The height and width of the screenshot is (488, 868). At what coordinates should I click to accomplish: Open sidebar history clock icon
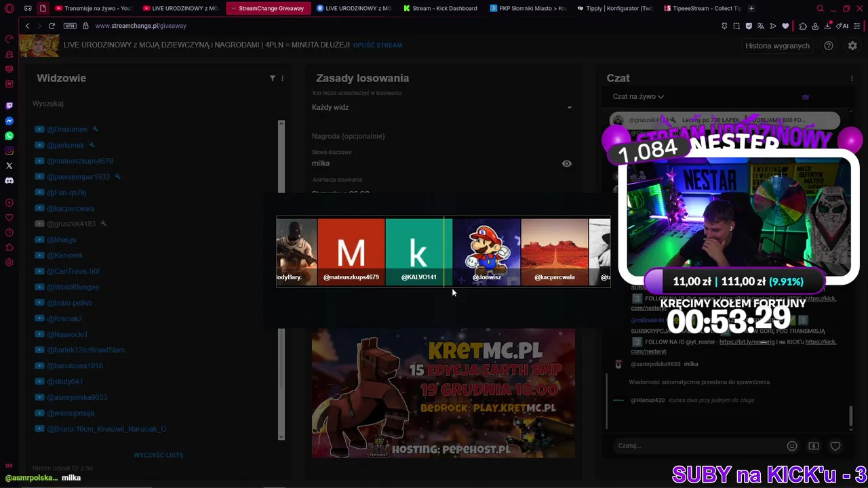pyautogui.click(x=9, y=232)
